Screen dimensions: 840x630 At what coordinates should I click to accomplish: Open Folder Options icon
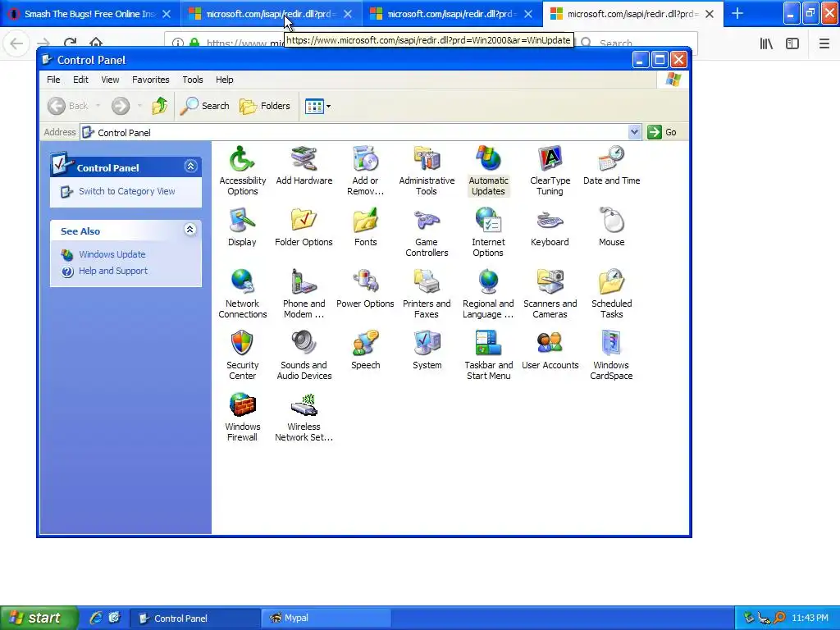304,227
